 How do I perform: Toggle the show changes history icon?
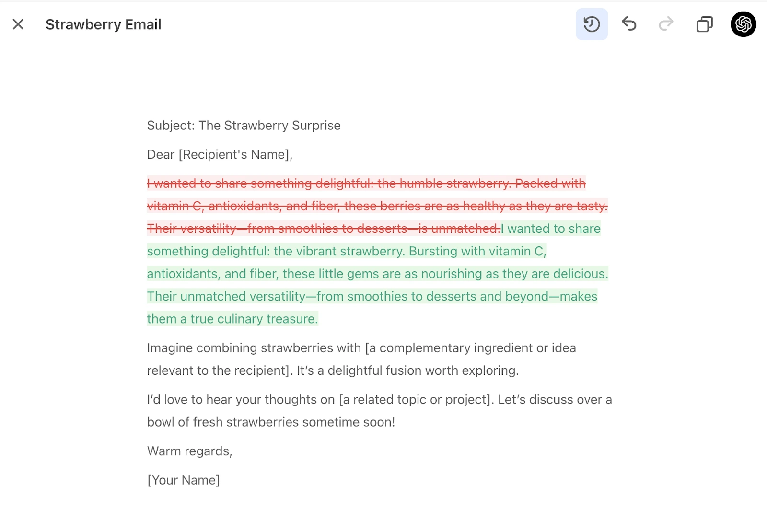592,24
